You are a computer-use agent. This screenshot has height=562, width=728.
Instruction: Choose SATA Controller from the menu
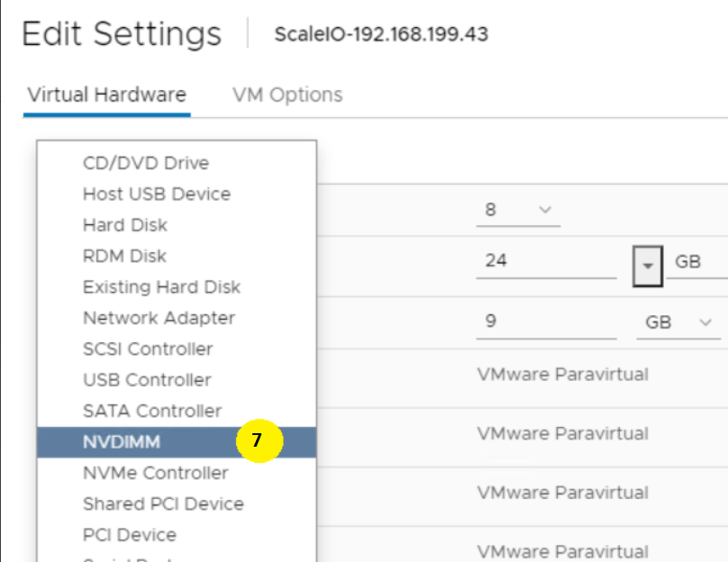150,411
